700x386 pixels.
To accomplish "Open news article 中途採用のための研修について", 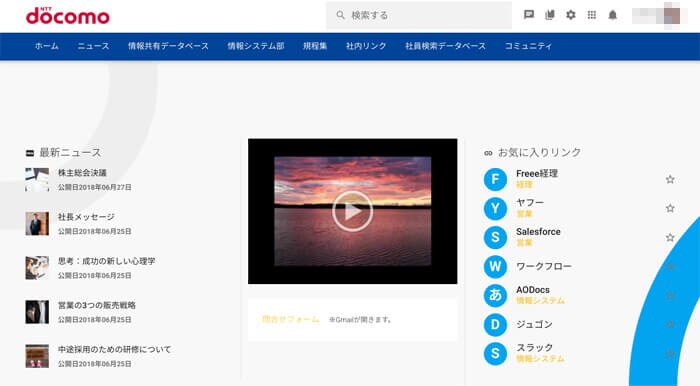I will (115, 349).
